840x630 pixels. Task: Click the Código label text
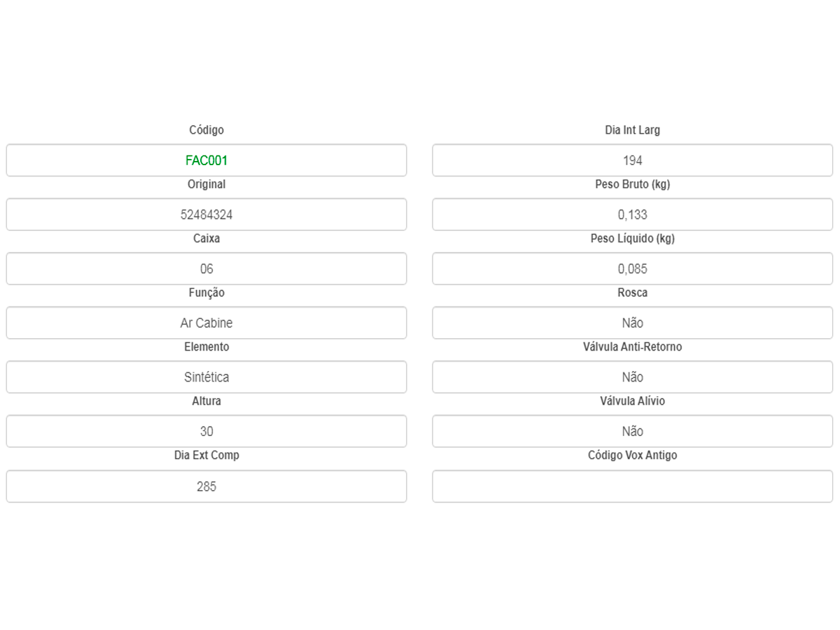click(206, 130)
